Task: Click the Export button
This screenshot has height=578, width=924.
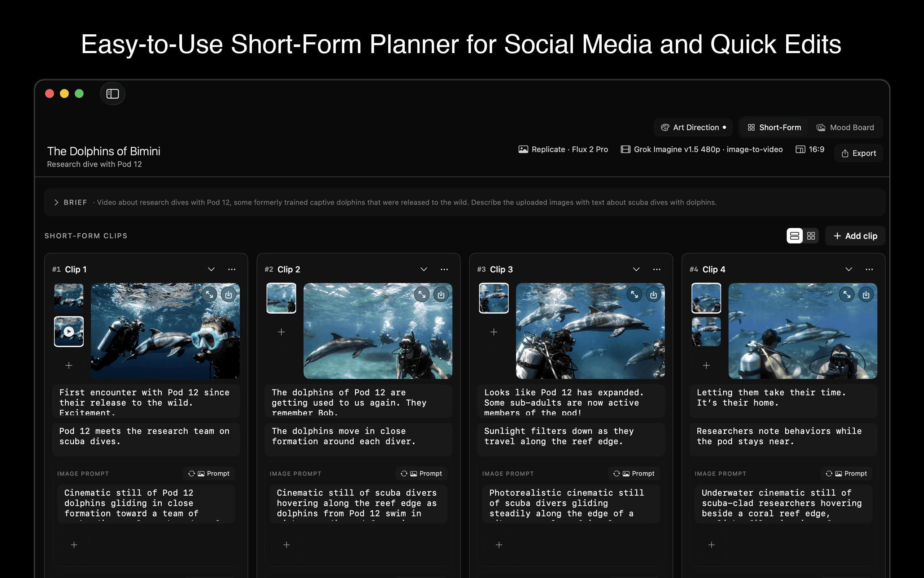Action: point(859,153)
